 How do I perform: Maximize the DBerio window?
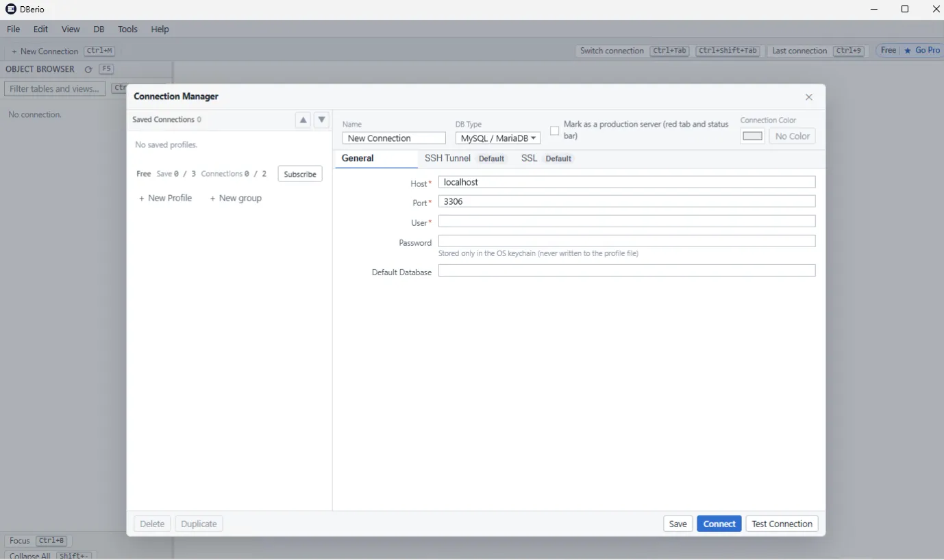coord(905,9)
